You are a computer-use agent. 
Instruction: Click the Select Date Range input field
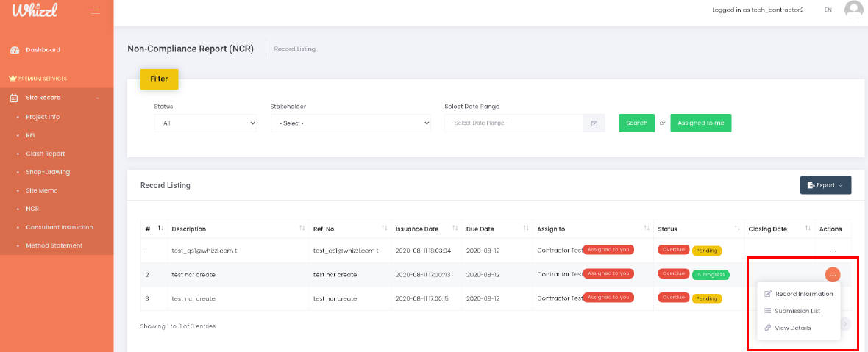[515, 123]
